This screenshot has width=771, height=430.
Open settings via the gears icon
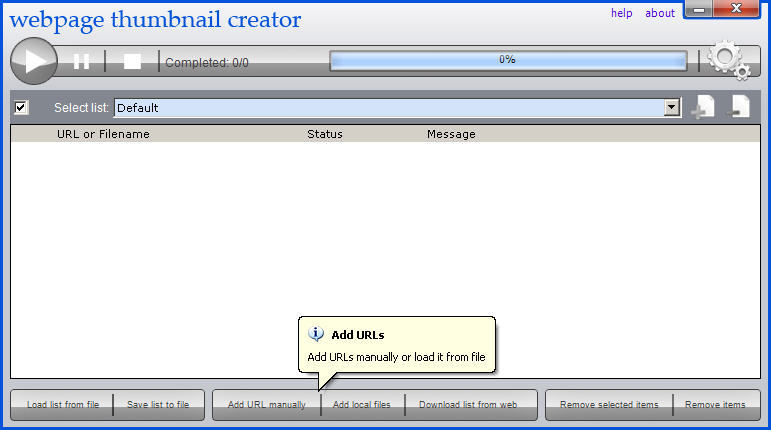pyautogui.click(x=729, y=60)
